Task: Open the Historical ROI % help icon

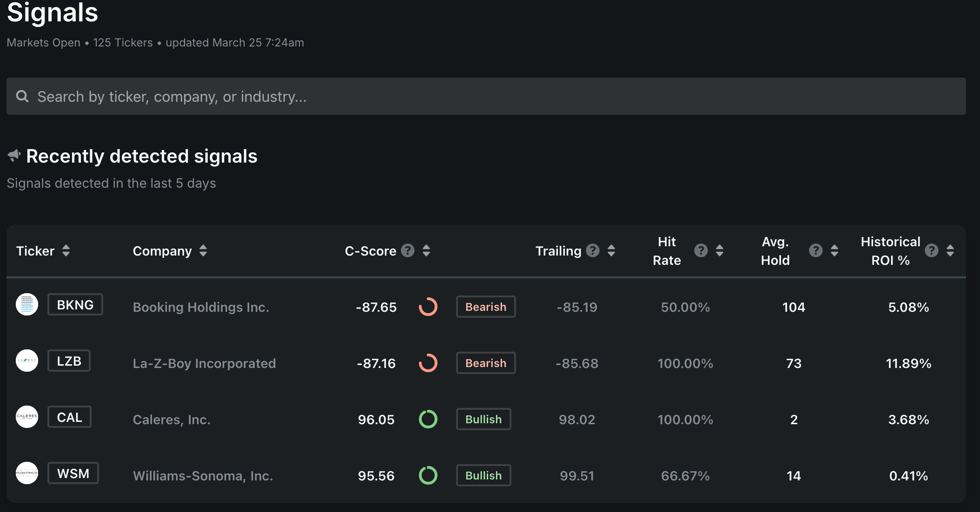Action: tap(932, 250)
